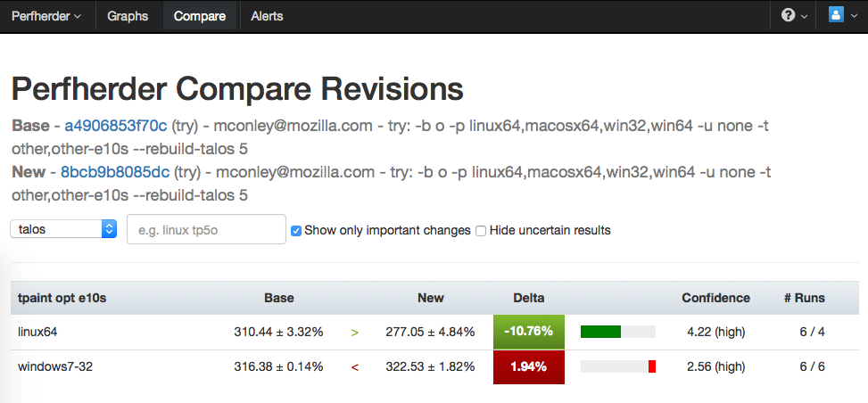This screenshot has width=868, height=403.
Task: Open new revision 8bcb9b8085dc link
Action: [x=115, y=172]
